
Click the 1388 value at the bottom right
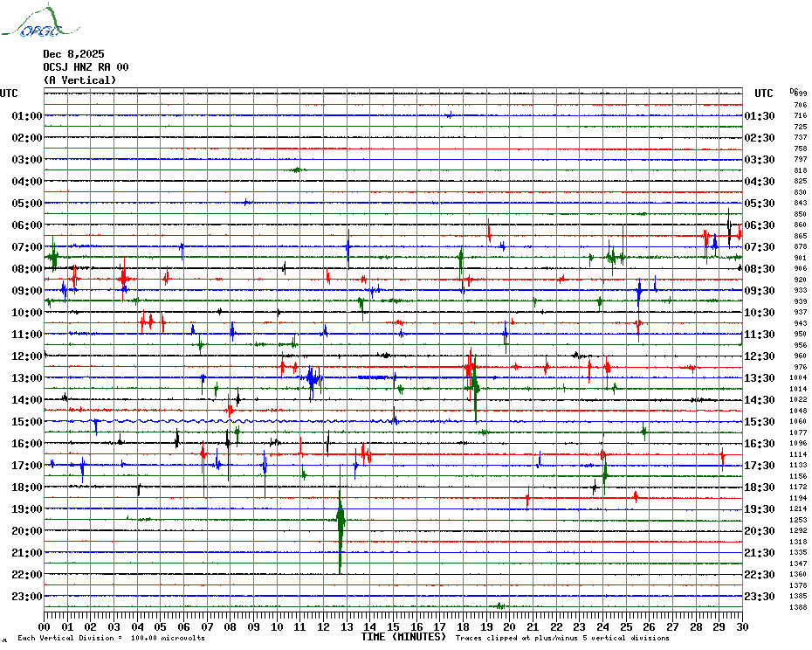[800, 607]
